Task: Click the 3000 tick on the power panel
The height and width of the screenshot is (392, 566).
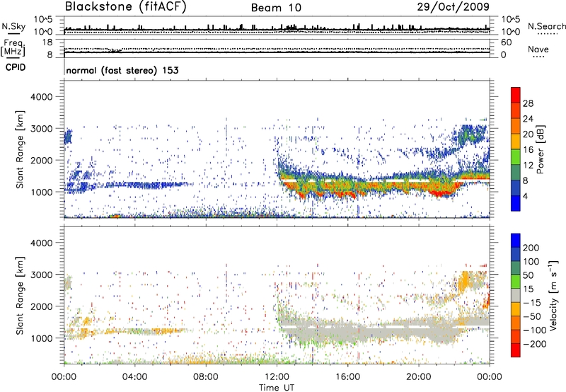Action: tap(41, 129)
